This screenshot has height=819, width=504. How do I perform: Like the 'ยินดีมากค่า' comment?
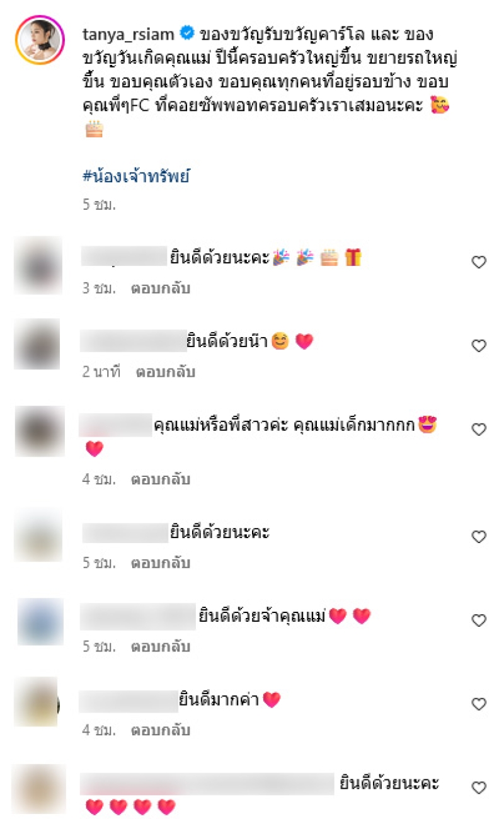479,704
